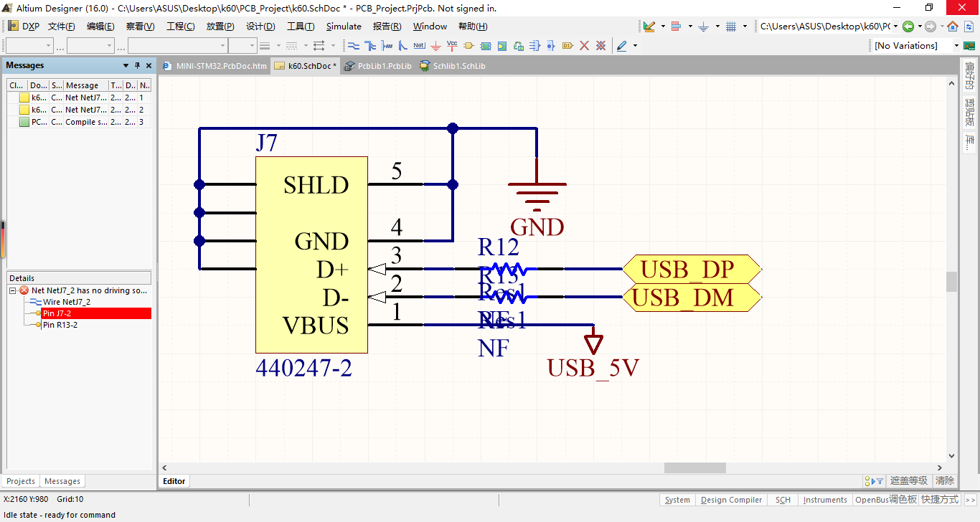This screenshot has height=522, width=980.
Task: Open the Messages panel options dropdown arrow
Action: pos(125,65)
